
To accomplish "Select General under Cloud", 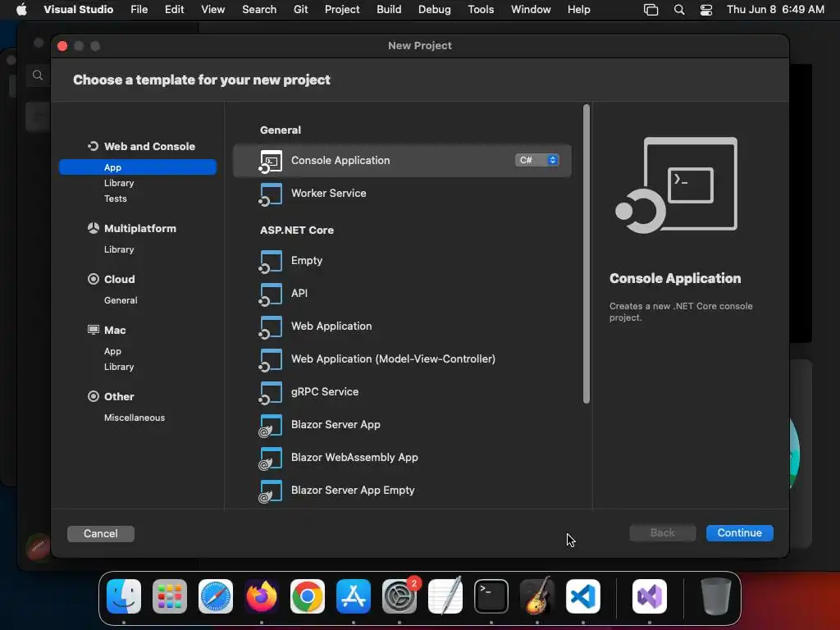I will coord(121,300).
